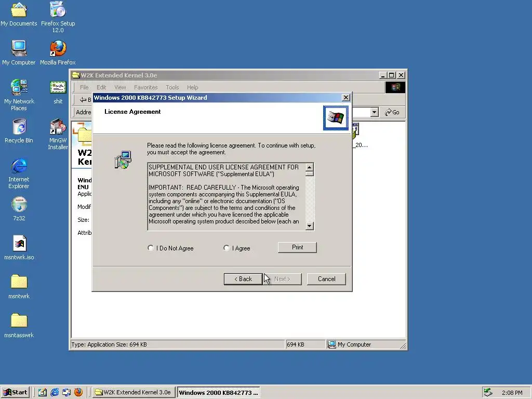Click the Windows throbber in Explorer window

coord(395,87)
